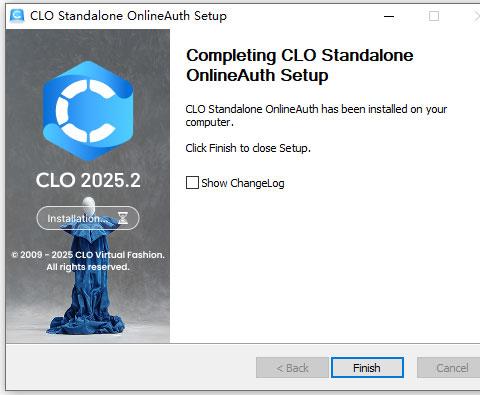
Task: Click the "CLO 2025.2" version text
Action: tap(88, 180)
